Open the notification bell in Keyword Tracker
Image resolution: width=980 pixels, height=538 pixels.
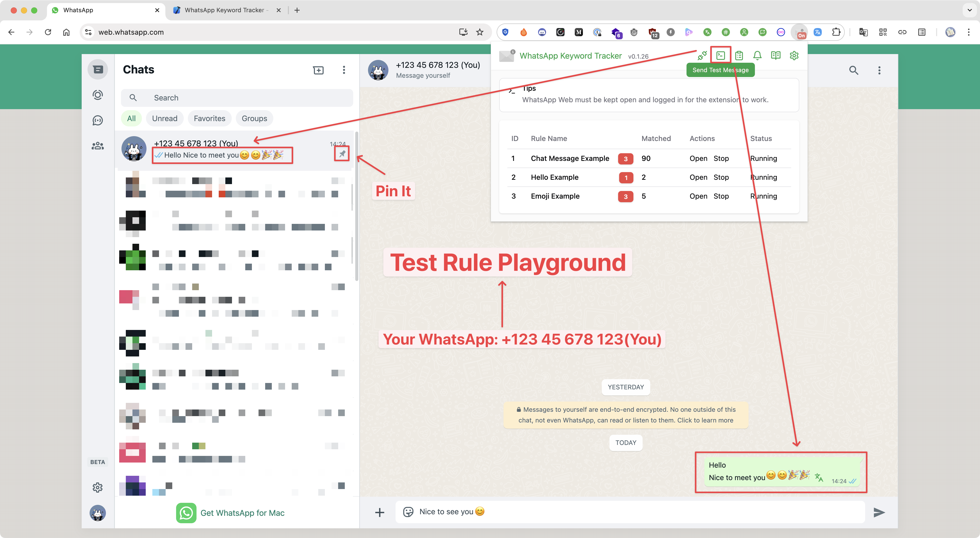[x=757, y=56]
